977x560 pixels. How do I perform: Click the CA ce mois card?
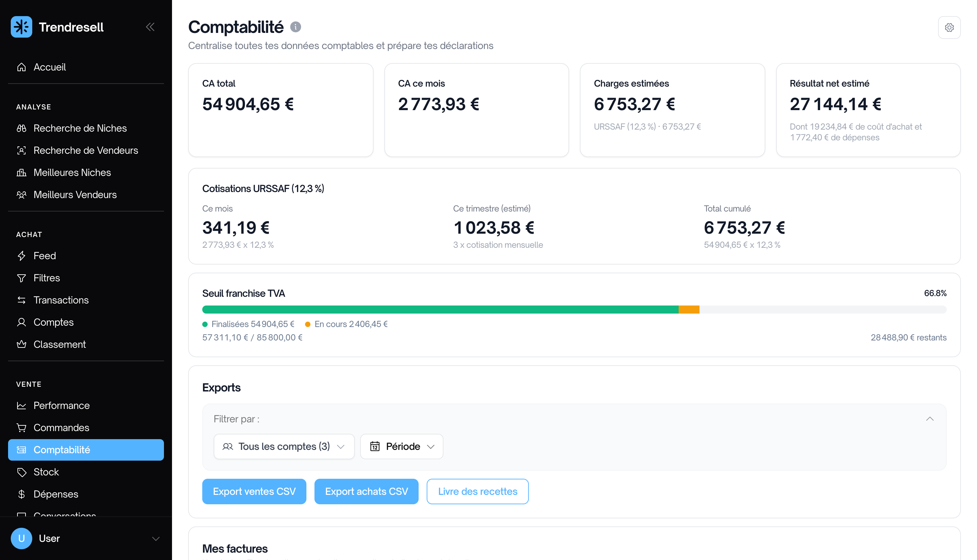click(x=476, y=110)
